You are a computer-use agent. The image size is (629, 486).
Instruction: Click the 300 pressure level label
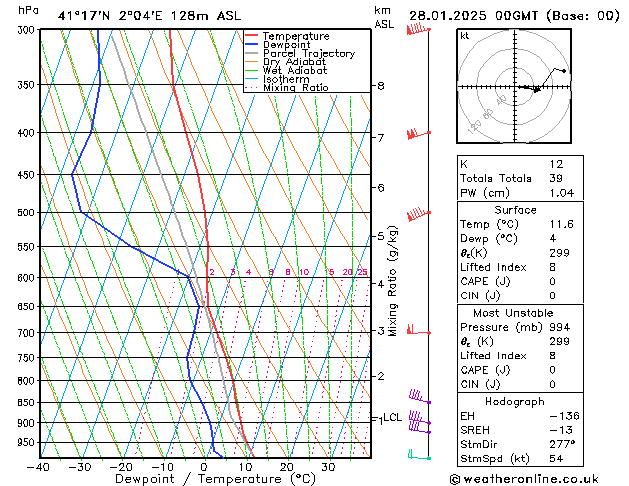pos(28,30)
